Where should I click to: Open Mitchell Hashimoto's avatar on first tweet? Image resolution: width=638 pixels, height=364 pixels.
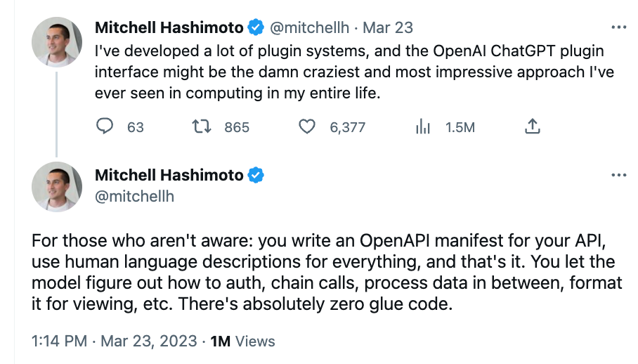click(57, 42)
